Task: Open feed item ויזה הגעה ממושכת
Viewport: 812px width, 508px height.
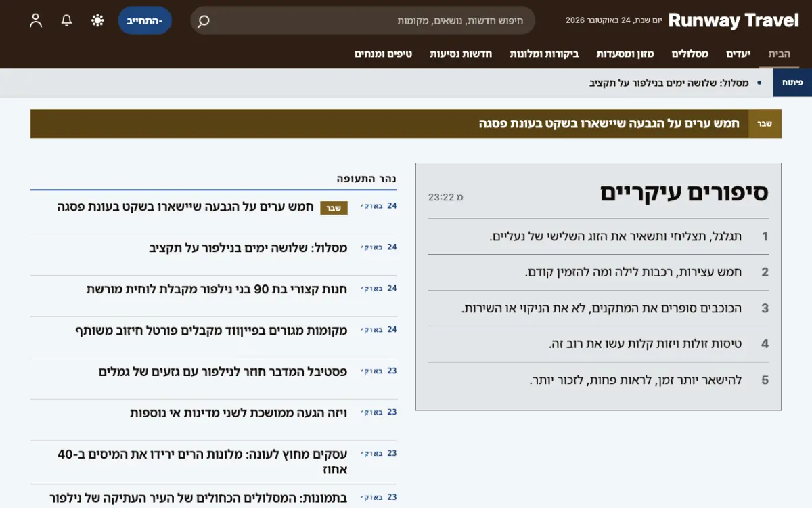Action: tap(239, 413)
